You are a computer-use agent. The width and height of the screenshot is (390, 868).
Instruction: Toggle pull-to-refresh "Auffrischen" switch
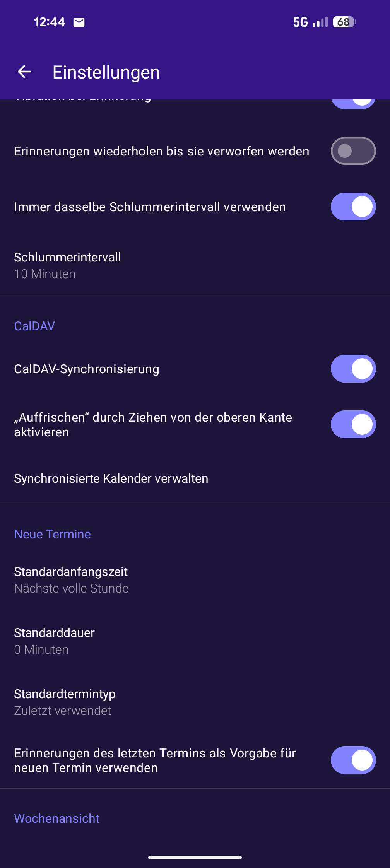click(353, 424)
